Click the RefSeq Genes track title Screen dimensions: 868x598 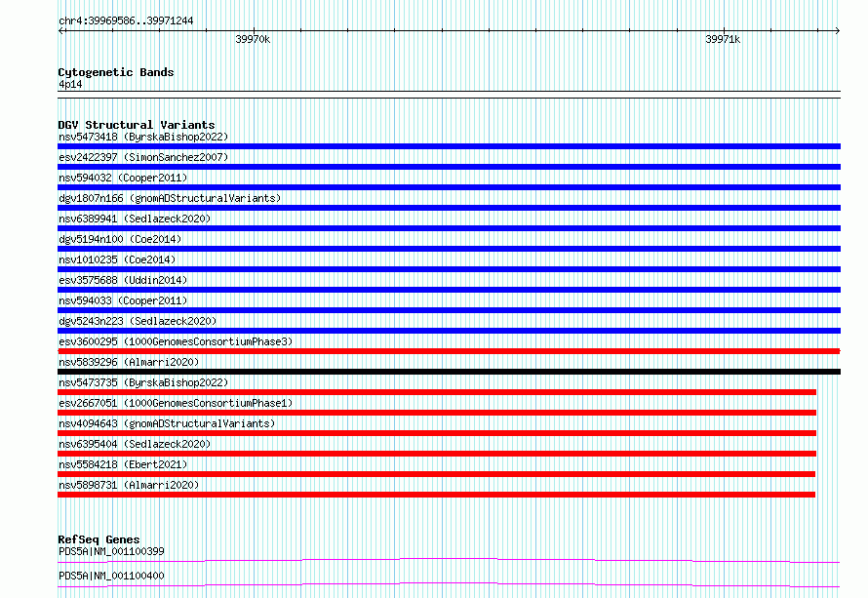pyautogui.click(x=99, y=539)
